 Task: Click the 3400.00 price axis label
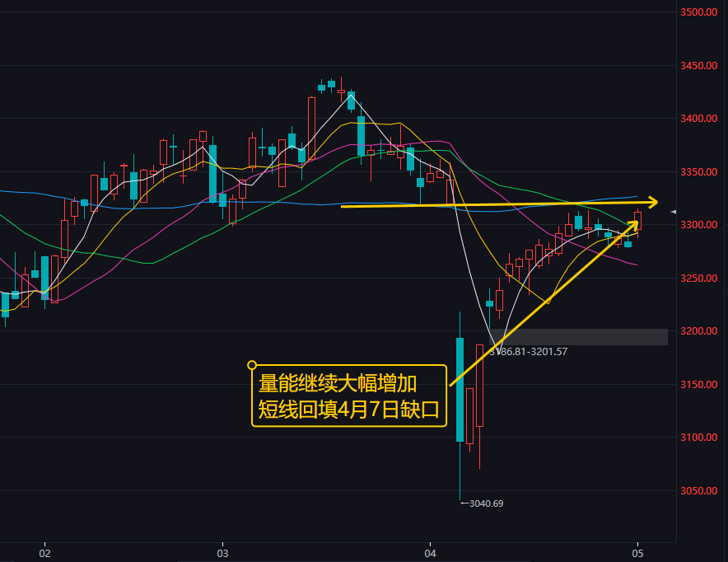[698, 119]
